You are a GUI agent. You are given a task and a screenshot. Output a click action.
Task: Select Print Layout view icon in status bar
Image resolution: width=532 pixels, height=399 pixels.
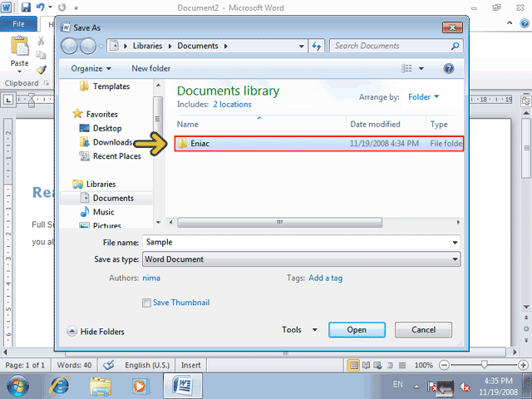[x=353, y=365]
